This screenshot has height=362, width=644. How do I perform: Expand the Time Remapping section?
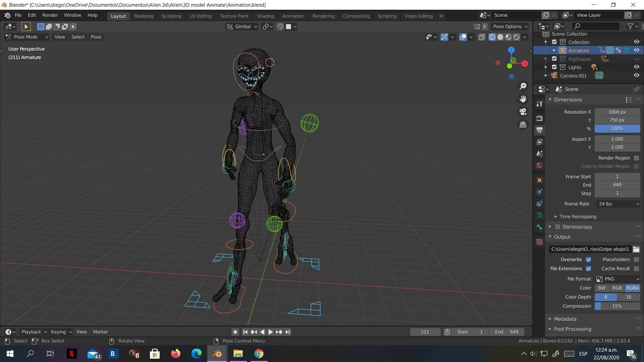point(578,217)
